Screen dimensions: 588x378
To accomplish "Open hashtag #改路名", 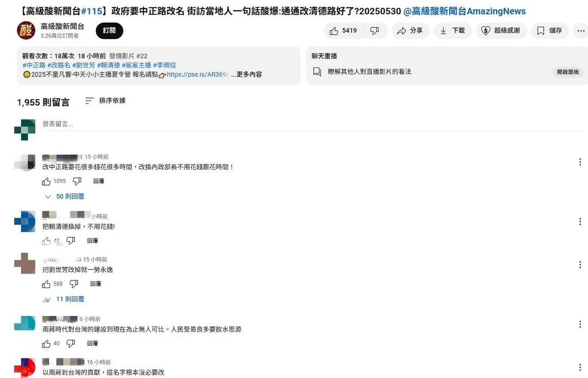I will (x=59, y=65).
